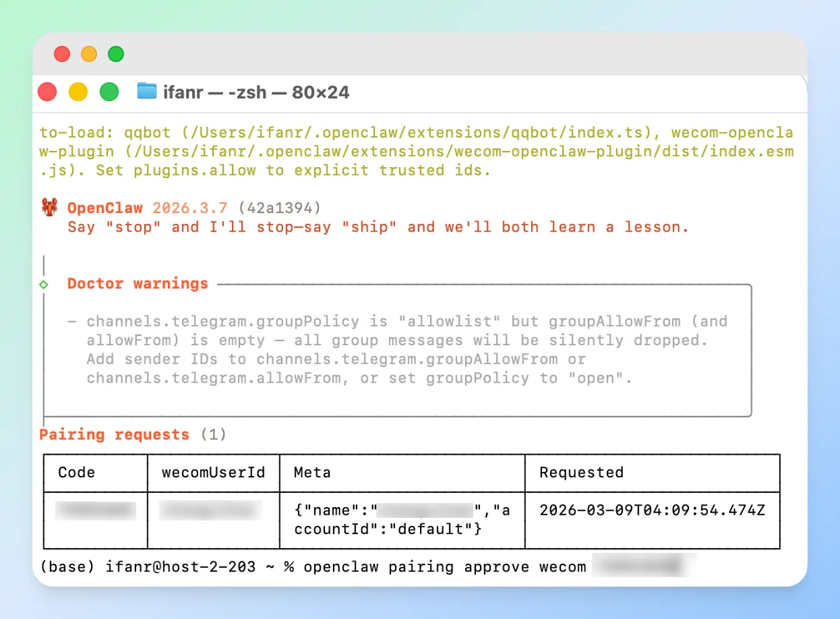Maximize the terminal with its green title-bar button
840x619 pixels.
coord(109,92)
